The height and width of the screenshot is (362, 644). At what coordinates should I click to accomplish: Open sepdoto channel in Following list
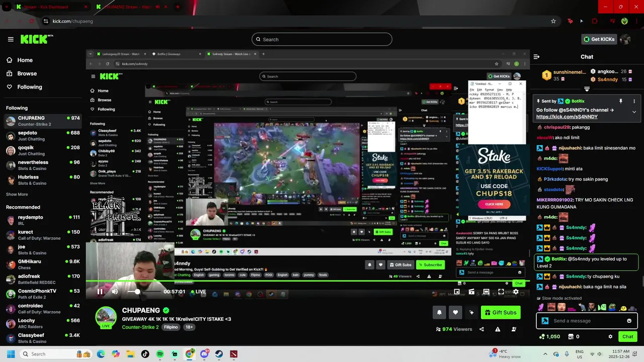click(x=43, y=136)
